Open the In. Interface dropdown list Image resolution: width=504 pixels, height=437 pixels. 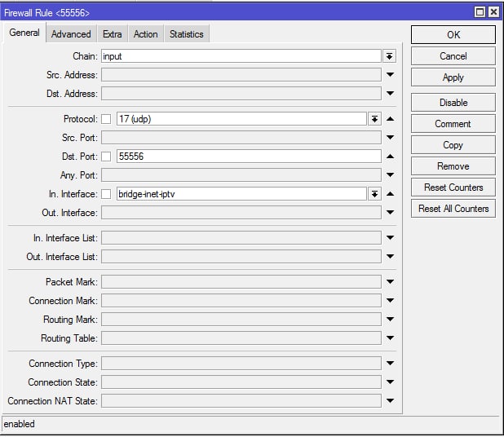tap(374, 194)
